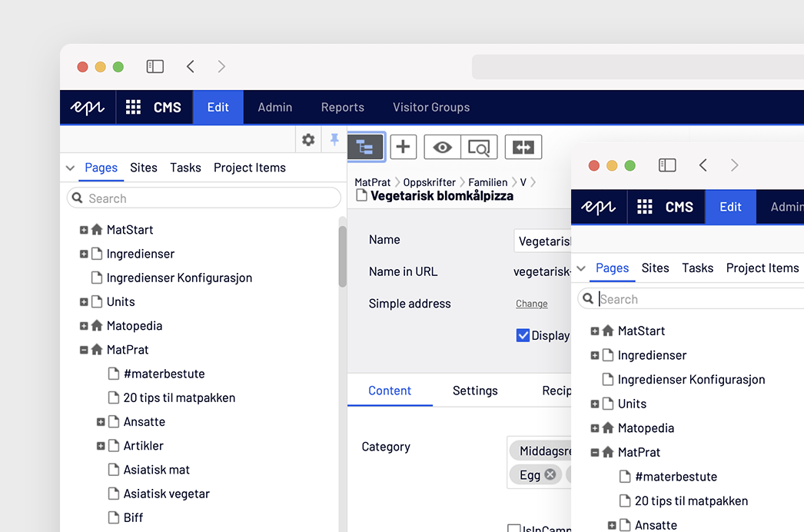Expand Matopedia node in back window
Image resolution: width=804 pixels, height=532 pixels.
pyautogui.click(x=84, y=326)
